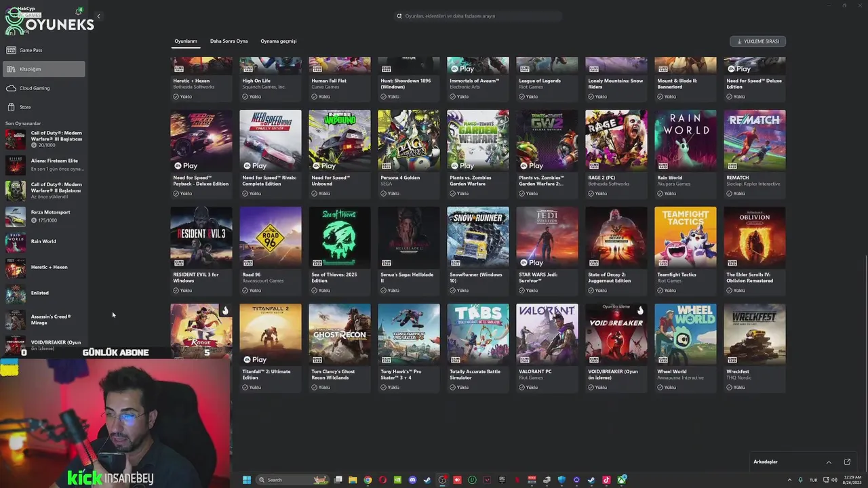Switch to the Oyunlarım tab
The height and width of the screenshot is (488, 868).
tap(186, 41)
